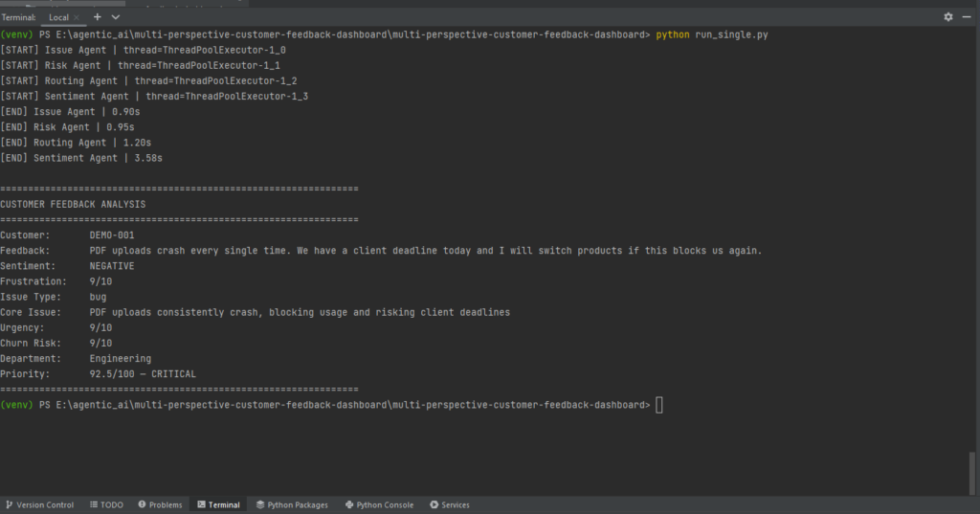Click the terminal vertical scrollbar
The height and width of the screenshot is (514, 980).
pyautogui.click(x=972, y=472)
